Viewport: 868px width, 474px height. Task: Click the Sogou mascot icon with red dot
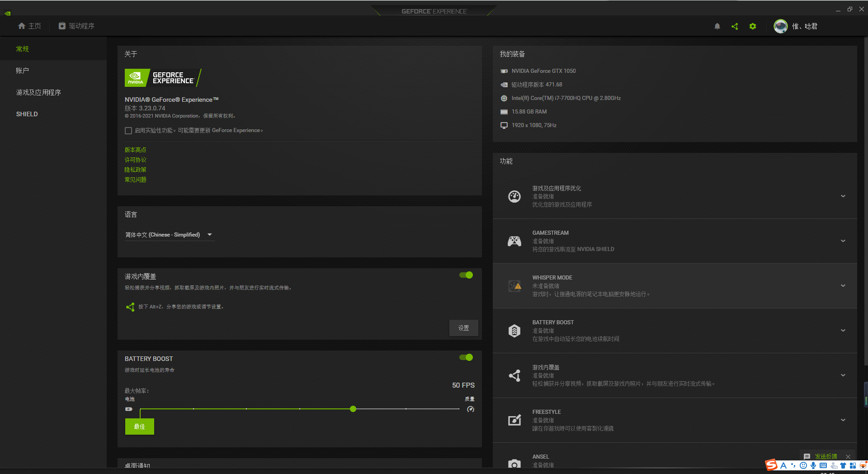(863, 465)
